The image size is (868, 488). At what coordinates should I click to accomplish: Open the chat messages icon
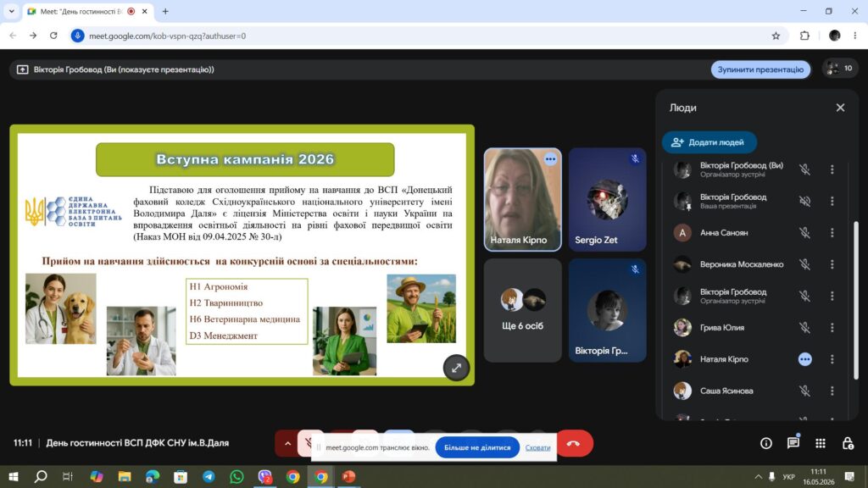tap(793, 443)
